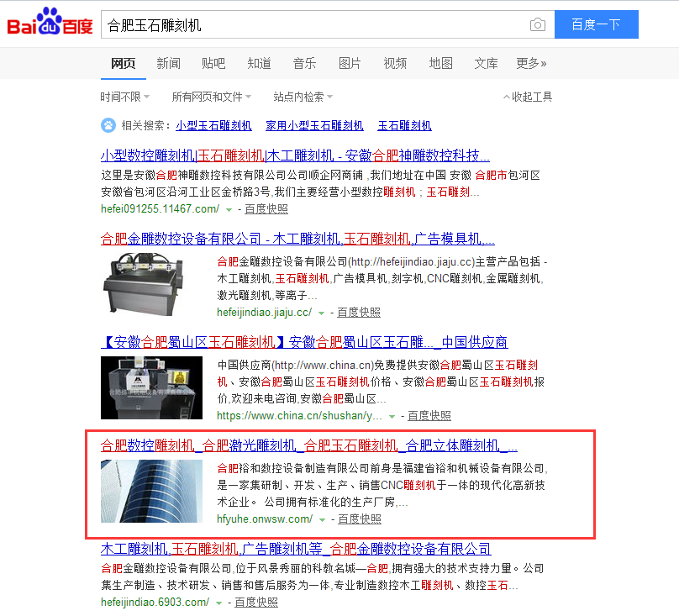Open the arrow beside hefei091255.11467.com
679x616 pixels.
[229, 209]
